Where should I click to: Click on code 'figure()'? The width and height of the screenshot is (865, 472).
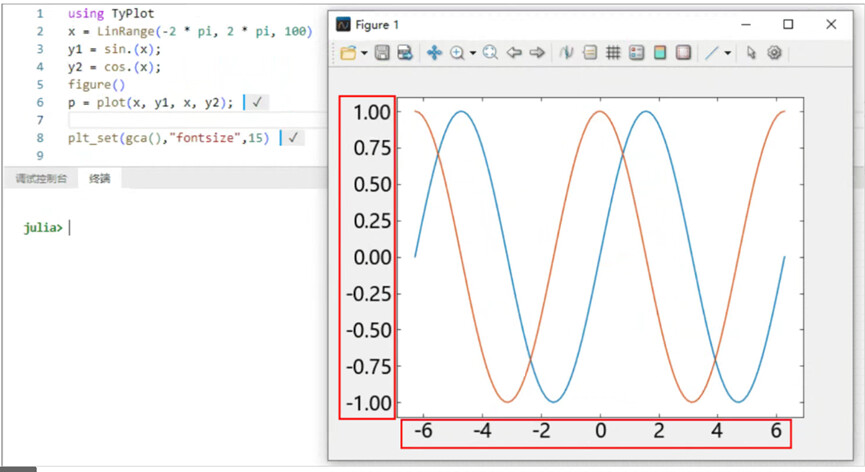97,85
